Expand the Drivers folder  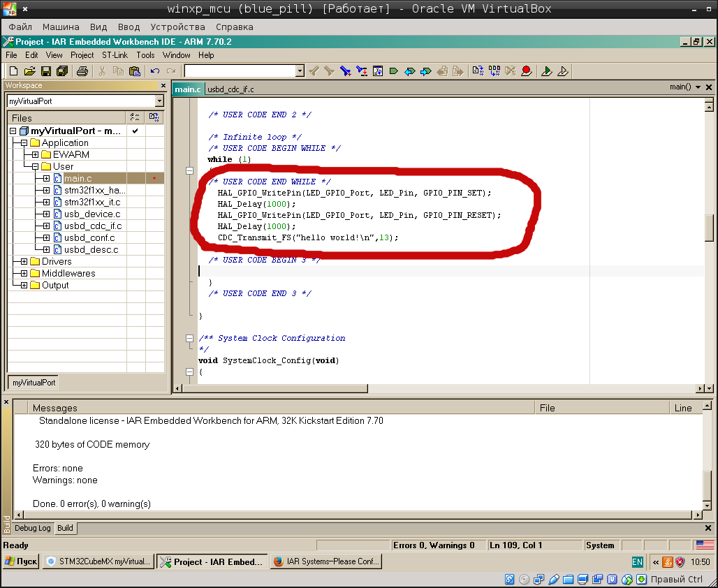tap(24, 261)
